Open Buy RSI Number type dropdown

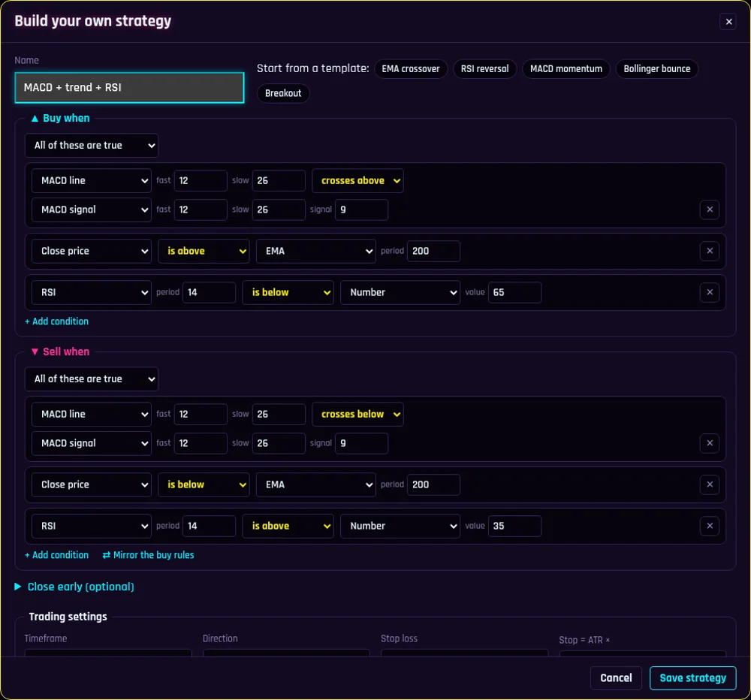click(x=400, y=292)
